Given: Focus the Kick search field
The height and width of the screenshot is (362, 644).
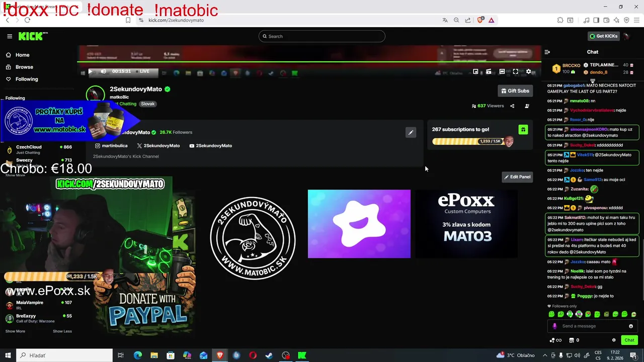Looking at the screenshot, I should pyautogui.click(x=322, y=36).
